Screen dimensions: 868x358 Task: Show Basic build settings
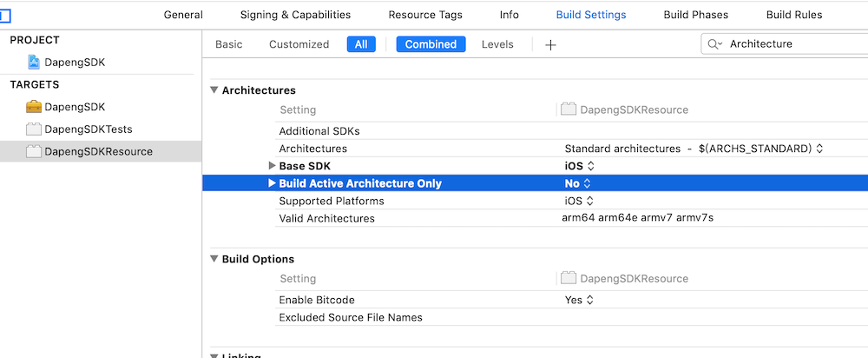point(229,44)
